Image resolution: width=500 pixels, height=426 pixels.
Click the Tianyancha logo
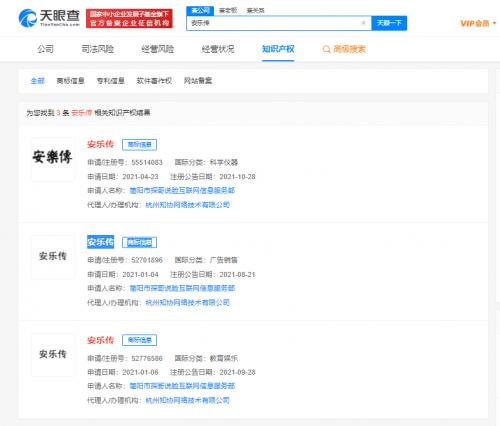point(49,18)
